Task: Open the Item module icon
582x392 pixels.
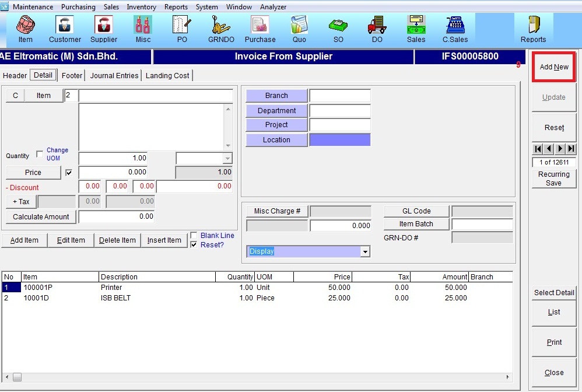Action: pyautogui.click(x=25, y=29)
